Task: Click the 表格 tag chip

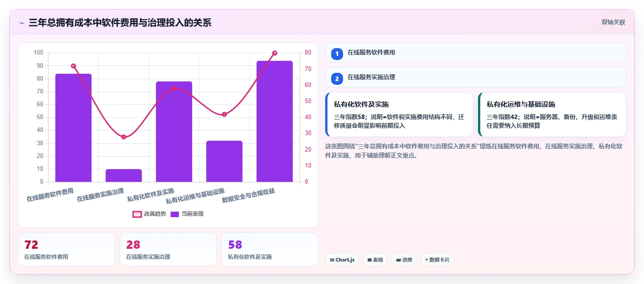Action: pos(375,260)
